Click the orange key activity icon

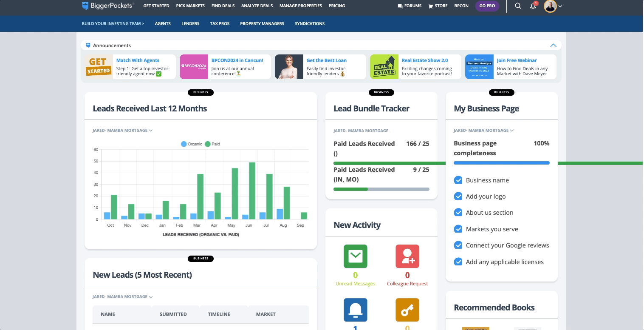pyautogui.click(x=407, y=310)
